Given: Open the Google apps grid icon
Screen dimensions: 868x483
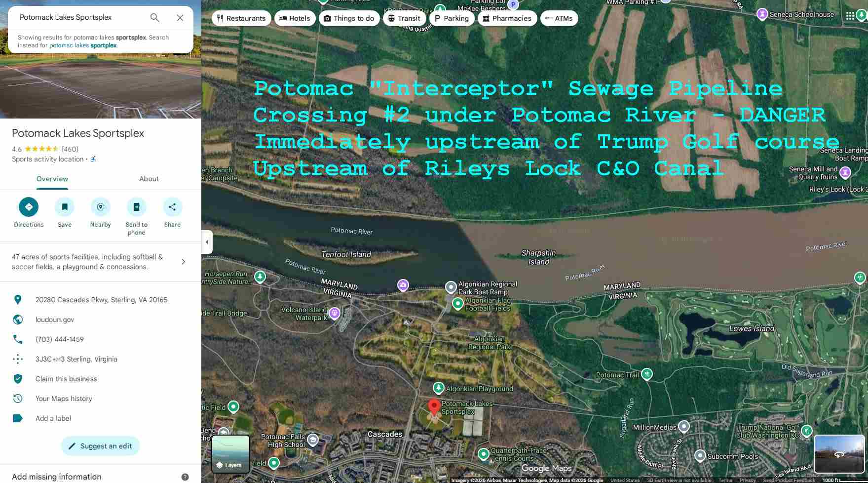Looking at the screenshot, I should (850, 16).
